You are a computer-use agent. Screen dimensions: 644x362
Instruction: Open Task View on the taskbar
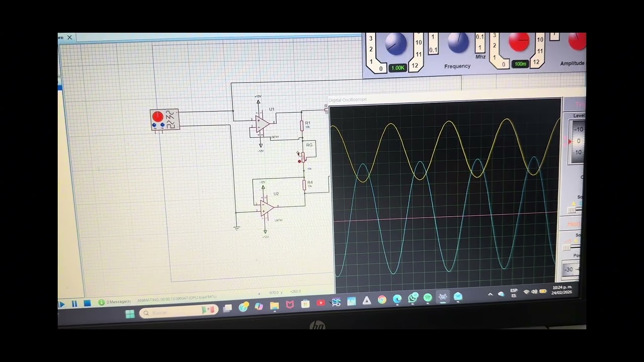point(227,308)
